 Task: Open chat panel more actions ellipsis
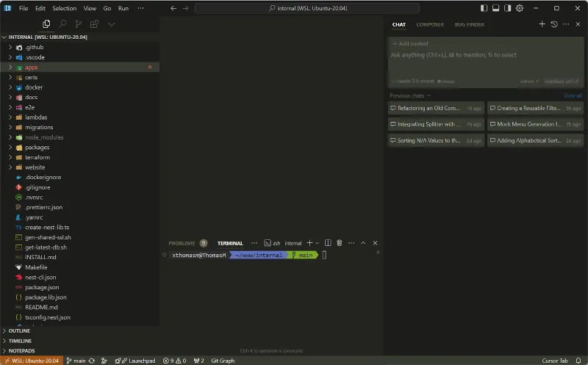566,24
